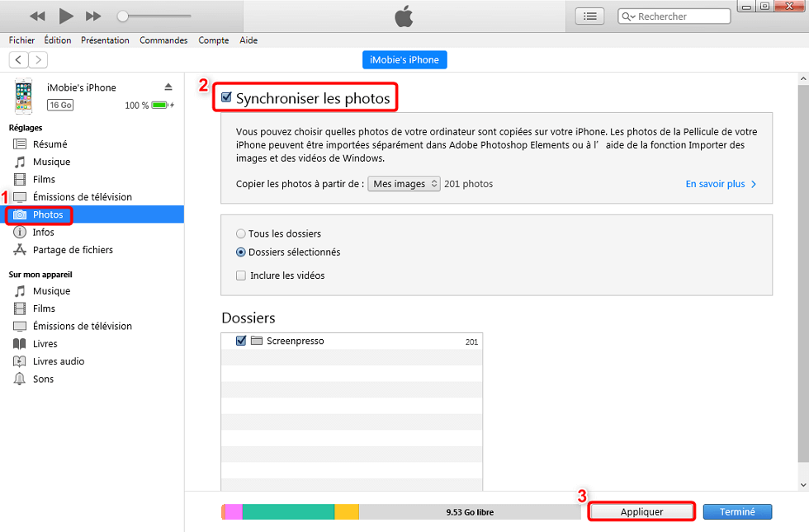Open Livres audio on the device
Image resolution: width=809 pixels, height=532 pixels.
click(x=59, y=361)
